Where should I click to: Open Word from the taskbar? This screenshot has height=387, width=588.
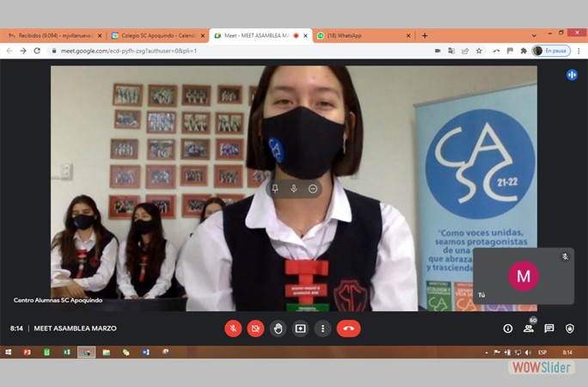click(146, 352)
